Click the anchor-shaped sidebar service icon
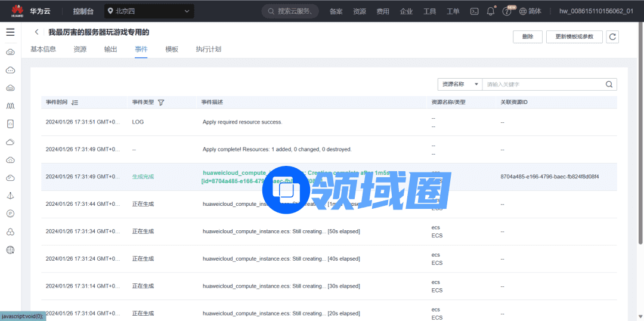 coord(10,196)
